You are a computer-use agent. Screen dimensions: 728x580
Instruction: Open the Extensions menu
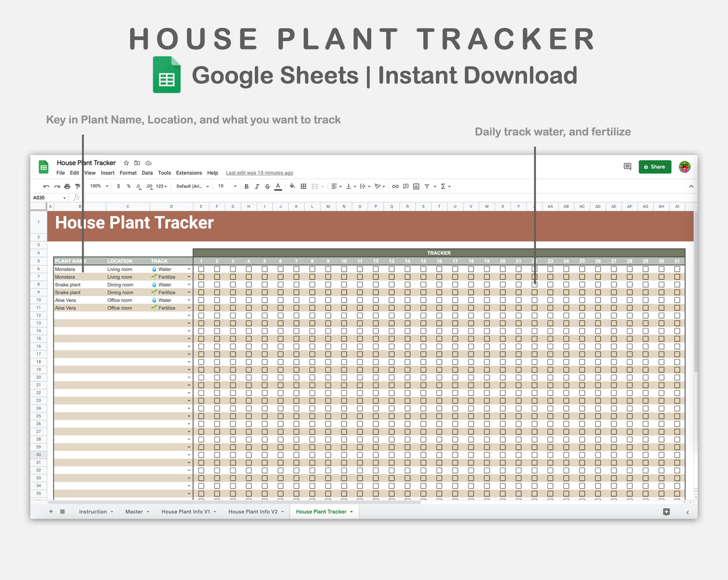[189, 173]
